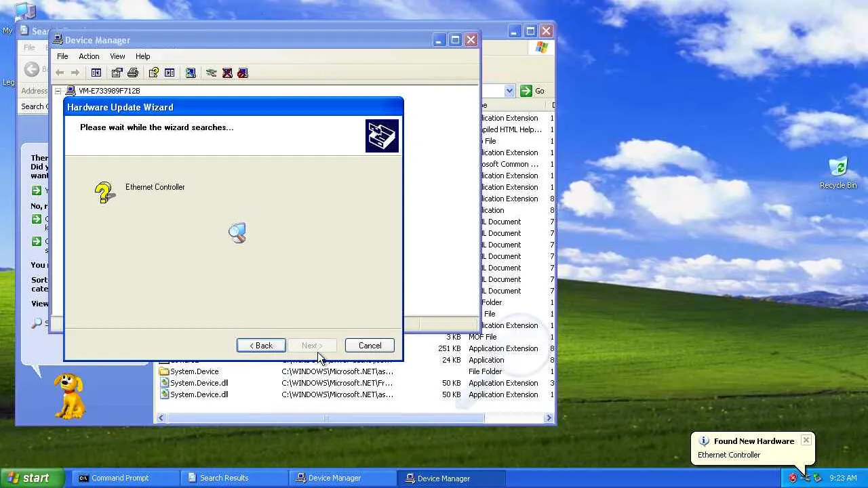This screenshot has height=488, width=868.
Task: Open Properties from Device Manager toolbar
Action: (117, 73)
